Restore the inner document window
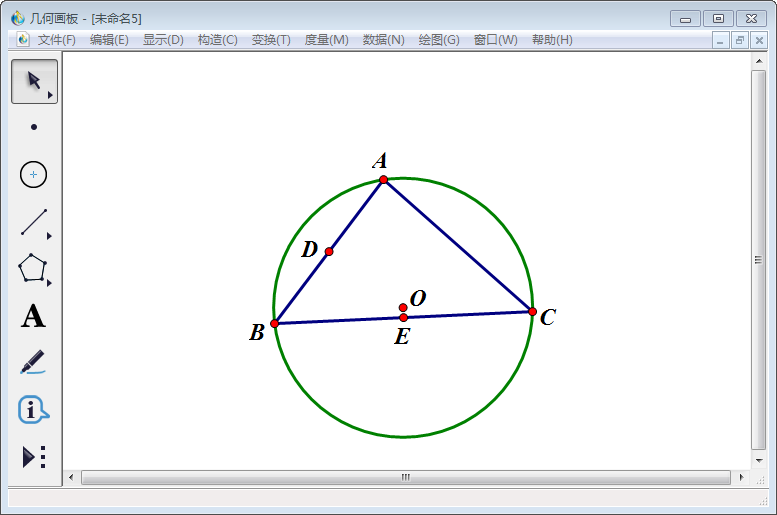Image resolution: width=777 pixels, height=515 pixels. (740, 40)
